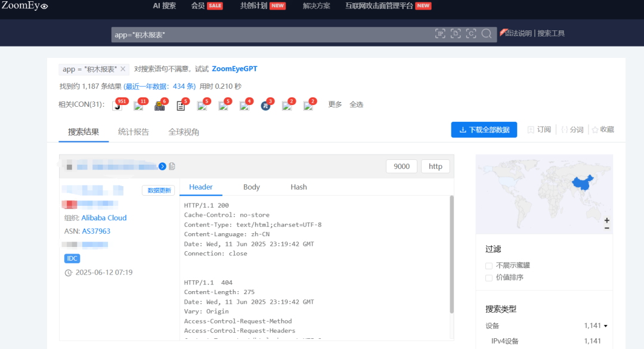644x349 pixels.
Task: Click the 最近一年数据: 434 条 link
Action: click(x=160, y=87)
